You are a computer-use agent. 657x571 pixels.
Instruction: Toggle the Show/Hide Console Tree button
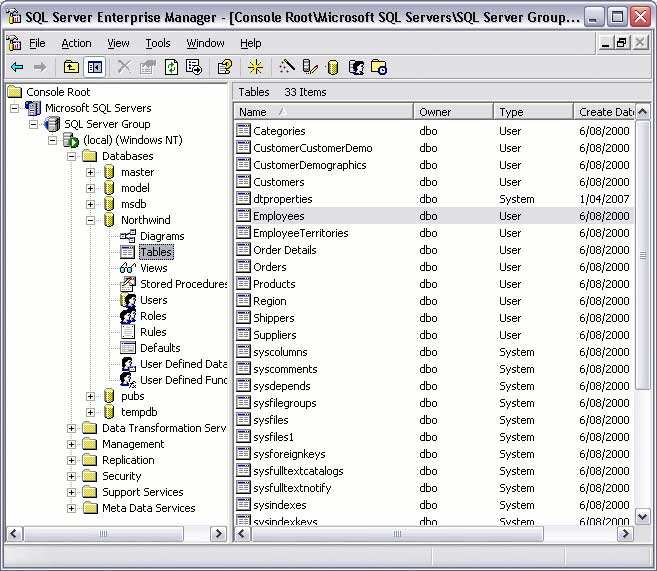click(95, 67)
